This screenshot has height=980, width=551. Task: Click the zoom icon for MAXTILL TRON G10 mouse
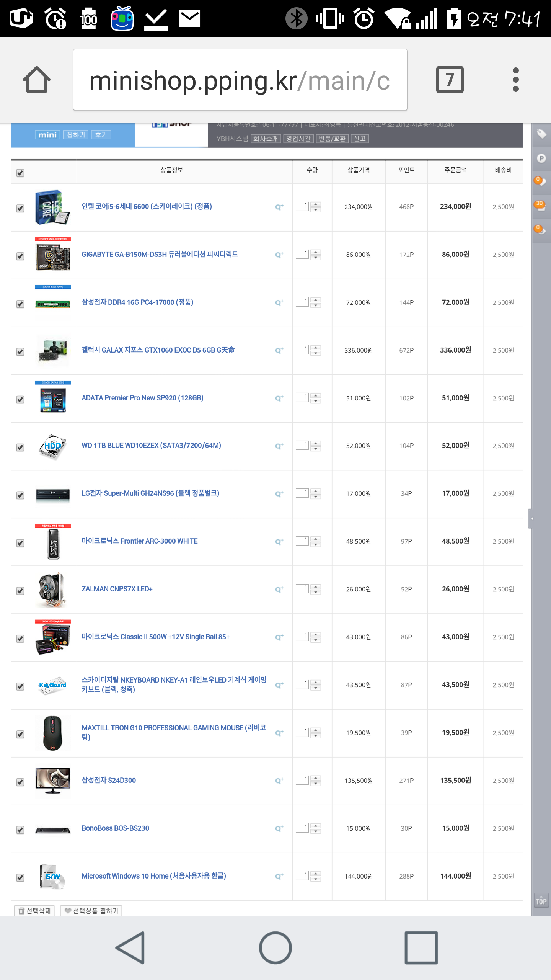coord(279,733)
